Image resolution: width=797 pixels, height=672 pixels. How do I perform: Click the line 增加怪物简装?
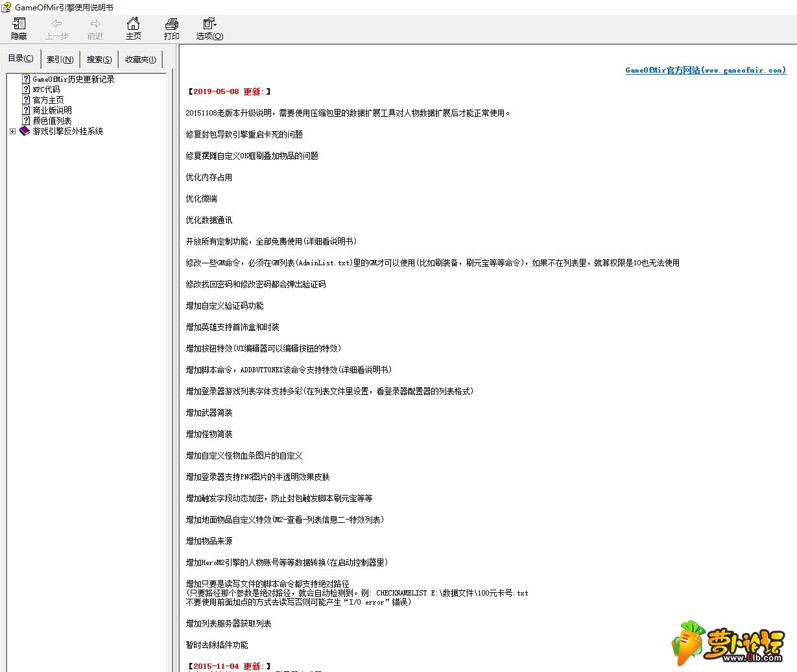(x=209, y=434)
